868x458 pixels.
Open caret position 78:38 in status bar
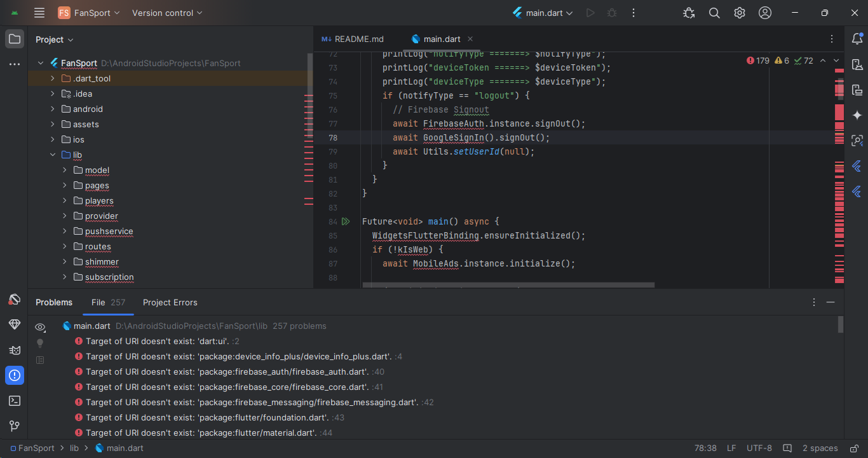tap(705, 448)
